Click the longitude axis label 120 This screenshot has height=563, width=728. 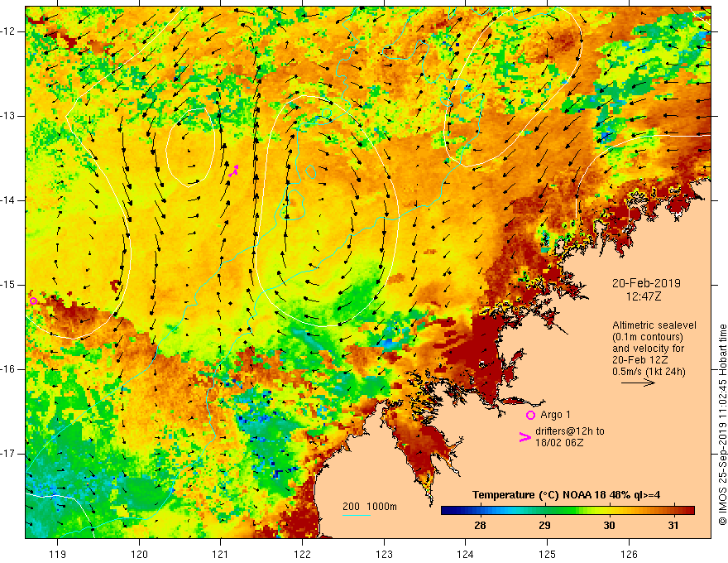pos(139,554)
